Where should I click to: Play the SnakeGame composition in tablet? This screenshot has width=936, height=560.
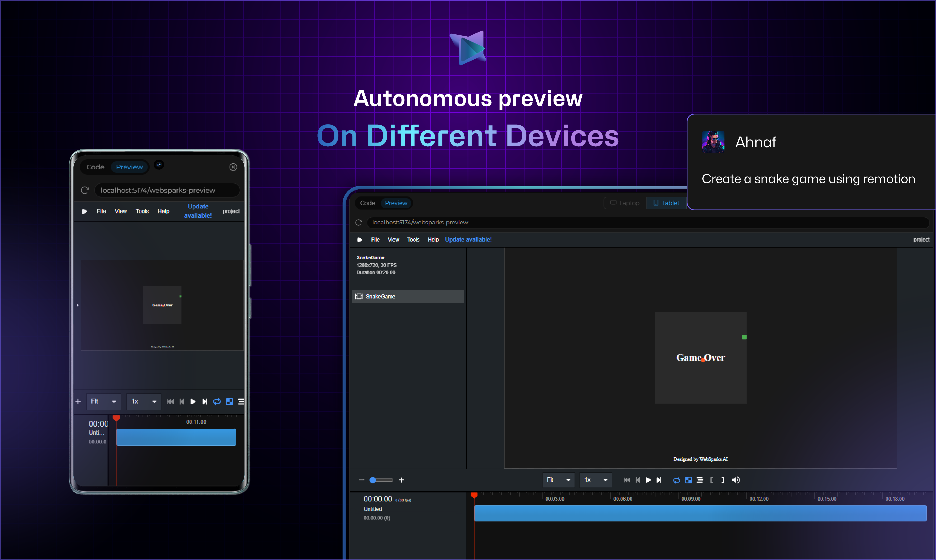click(x=648, y=480)
